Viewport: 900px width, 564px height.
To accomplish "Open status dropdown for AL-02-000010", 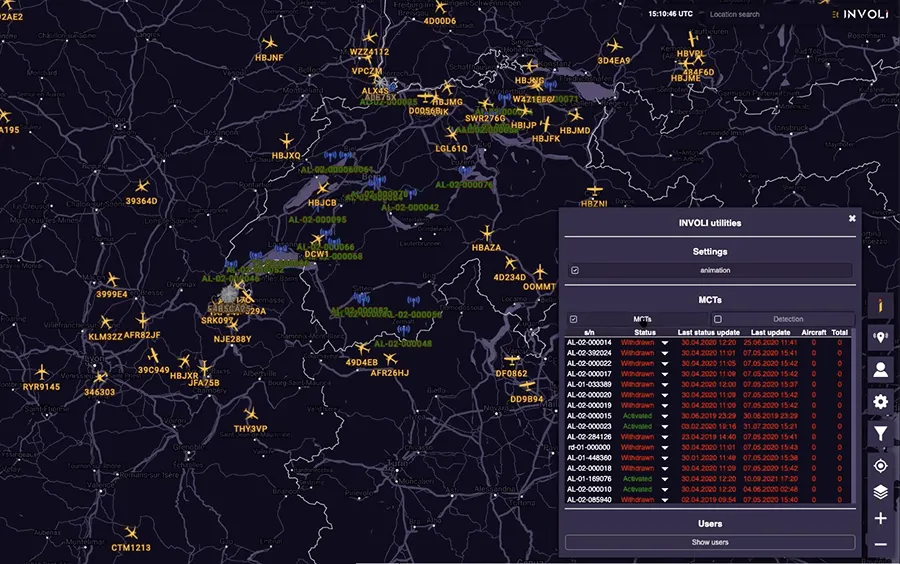I will pyautogui.click(x=665, y=489).
